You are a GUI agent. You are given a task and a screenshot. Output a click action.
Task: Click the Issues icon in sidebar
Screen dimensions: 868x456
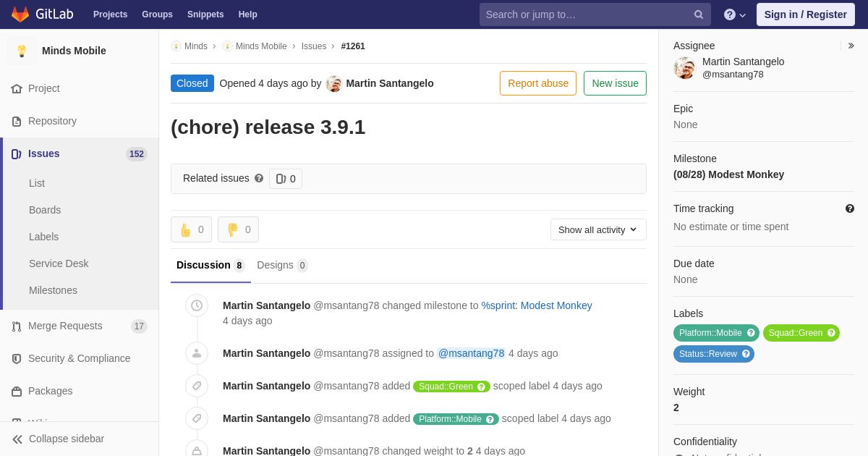17,154
